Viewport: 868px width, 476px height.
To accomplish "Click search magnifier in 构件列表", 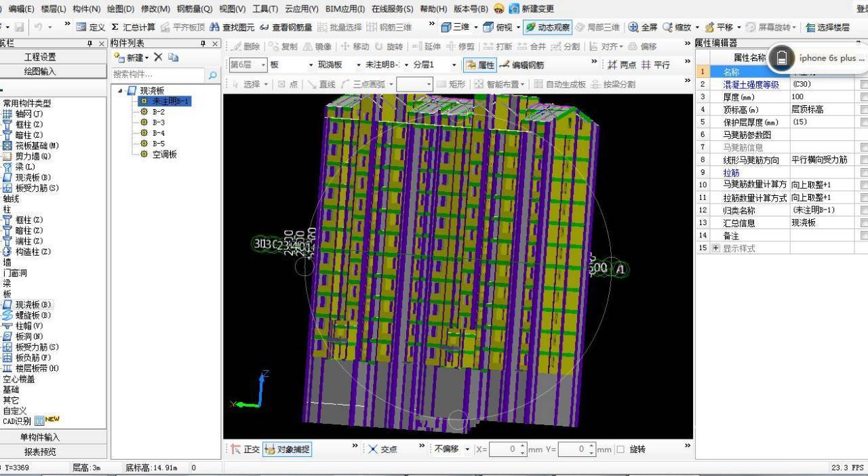I will [212, 75].
